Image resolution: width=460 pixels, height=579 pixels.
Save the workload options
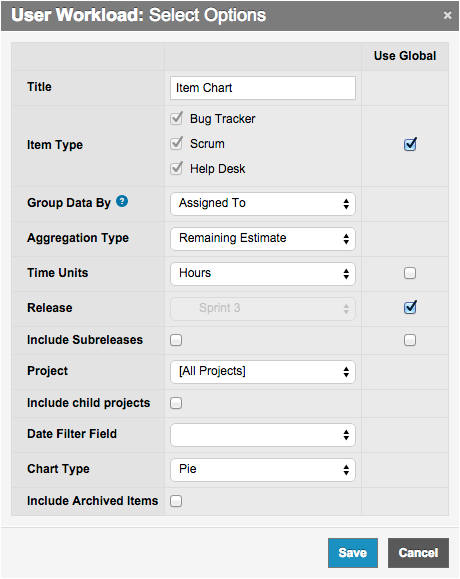353,553
